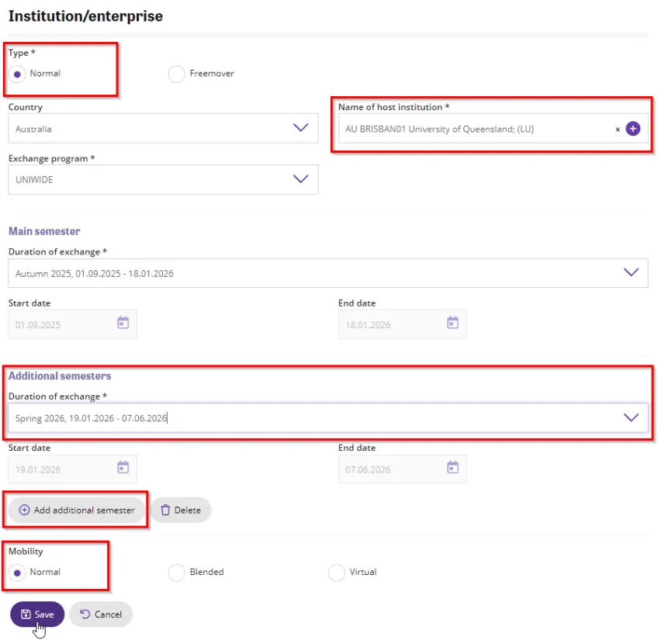Screen dimensions: 658x644
Task: Click the trash icon on the Delete button
Action: [165, 510]
